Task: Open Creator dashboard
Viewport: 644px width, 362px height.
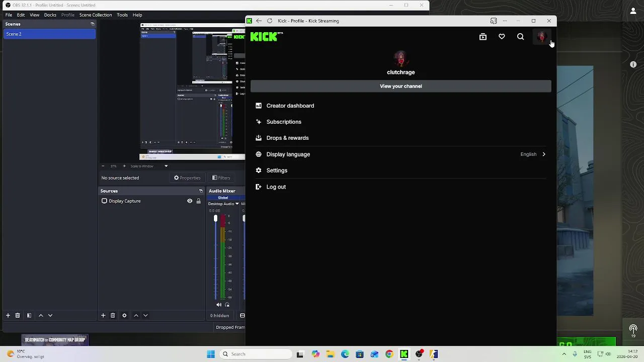Action: tap(290, 106)
